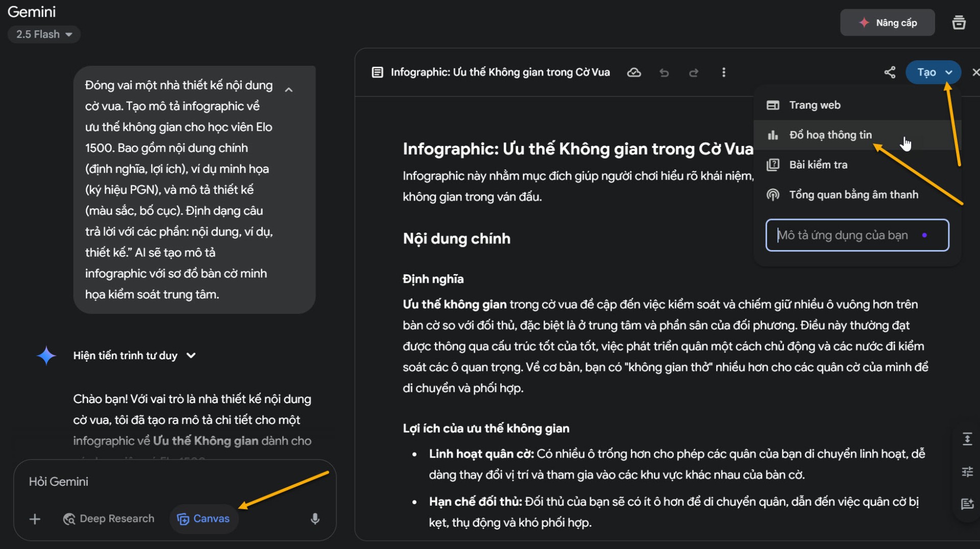Click the 'Nâng cấp' upgrade button

click(887, 23)
